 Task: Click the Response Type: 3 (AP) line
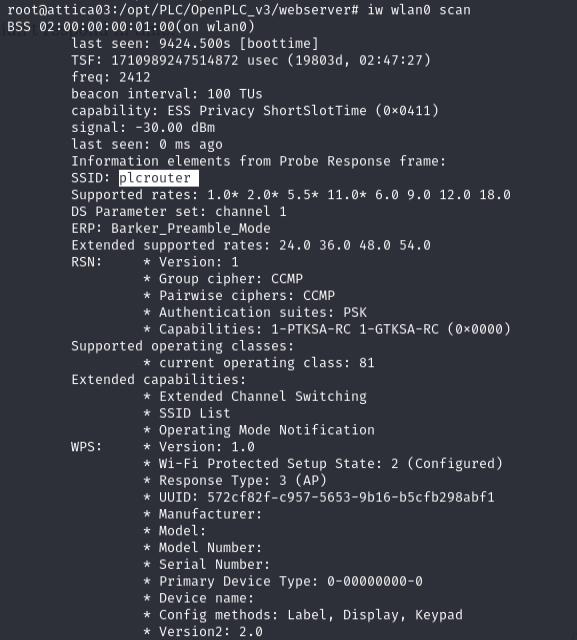(235, 480)
